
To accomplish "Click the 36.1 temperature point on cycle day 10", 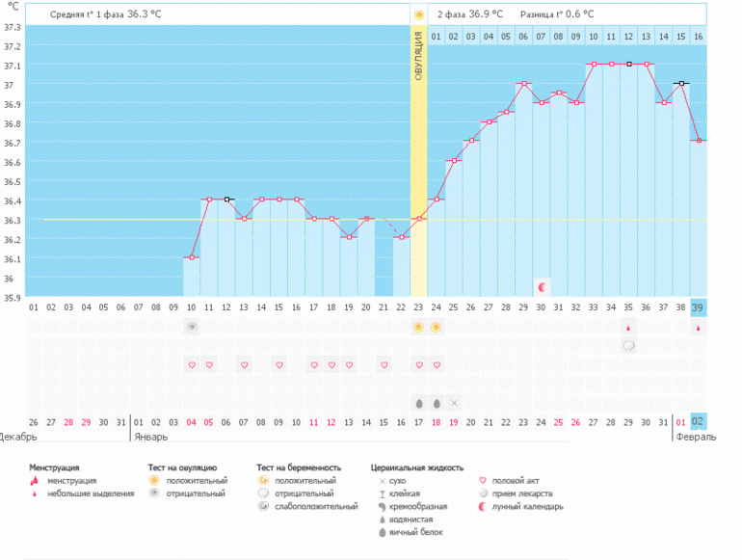I will point(192,257).
